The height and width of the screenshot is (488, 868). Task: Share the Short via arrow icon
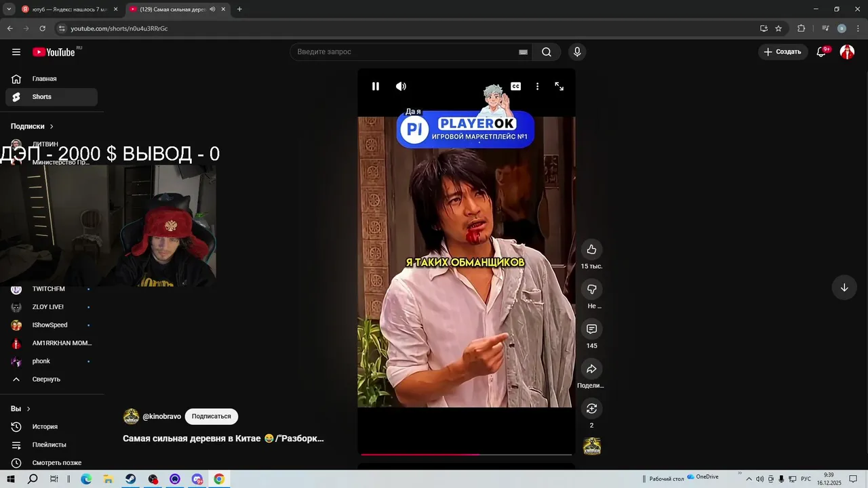click(x=591, y=369)
